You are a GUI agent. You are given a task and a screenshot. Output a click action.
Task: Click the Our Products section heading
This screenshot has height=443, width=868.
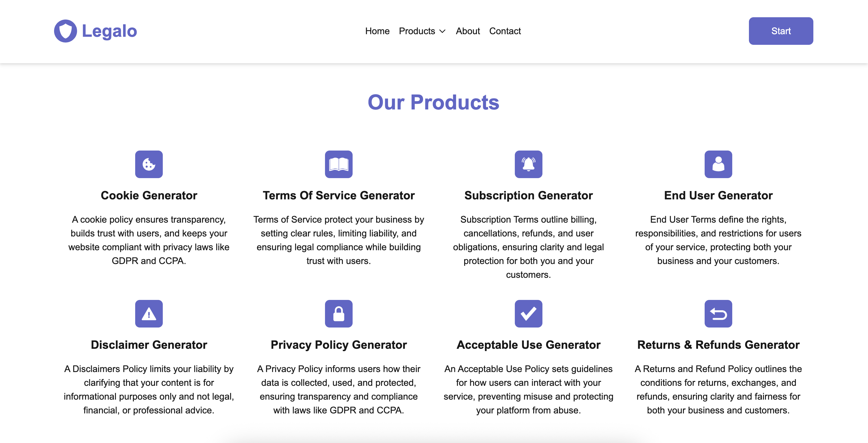point(433,102)
